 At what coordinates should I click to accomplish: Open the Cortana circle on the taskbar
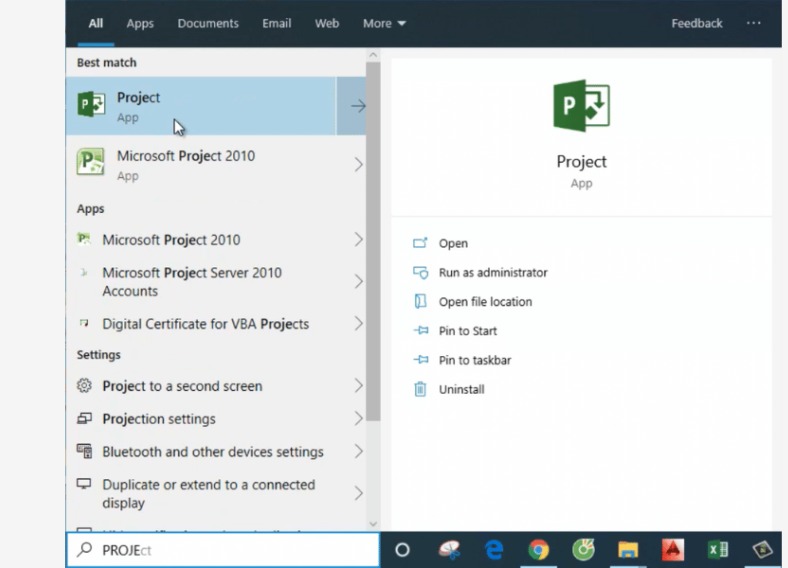[x=402, y=549]
